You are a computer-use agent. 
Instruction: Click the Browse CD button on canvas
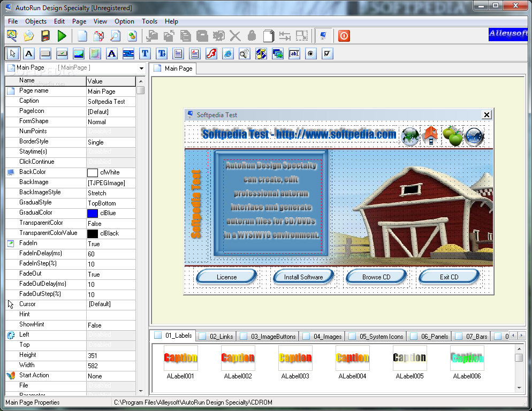376,277
